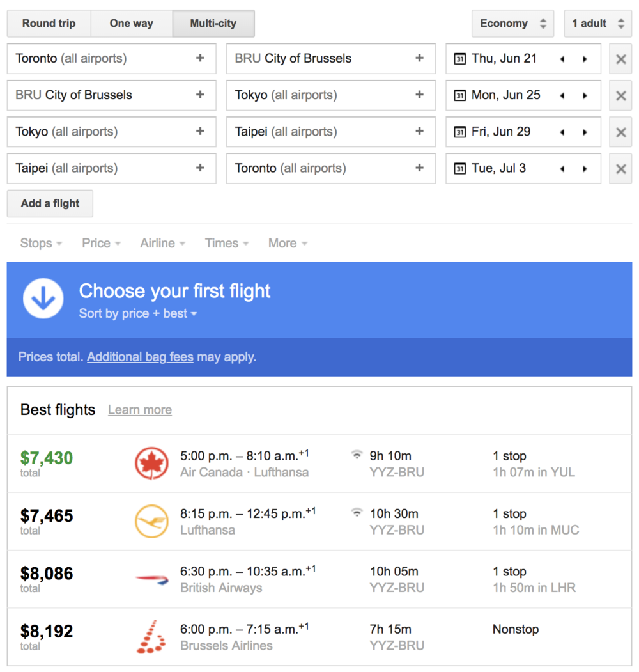Click the plus icon beside Taipei destination

tap(419, 132)
